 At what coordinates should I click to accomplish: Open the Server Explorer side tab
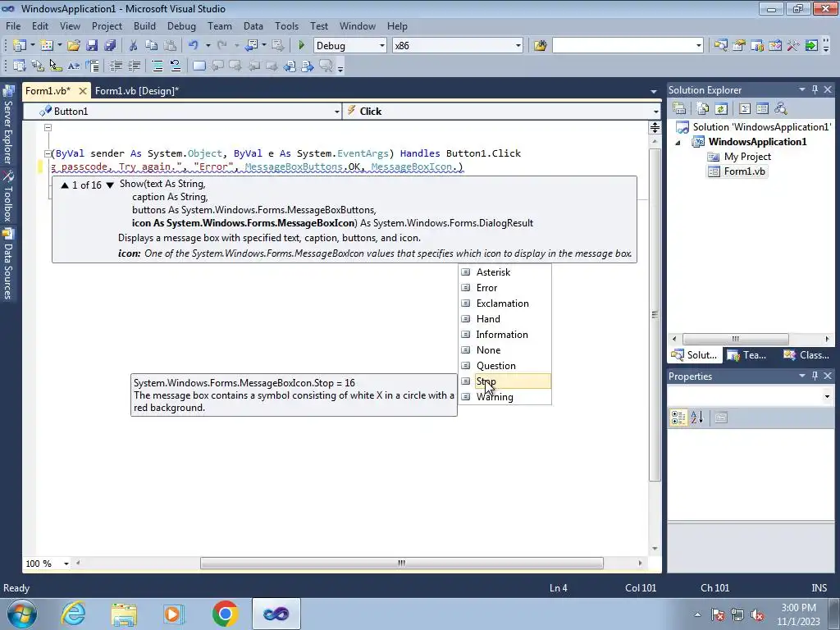8,126
